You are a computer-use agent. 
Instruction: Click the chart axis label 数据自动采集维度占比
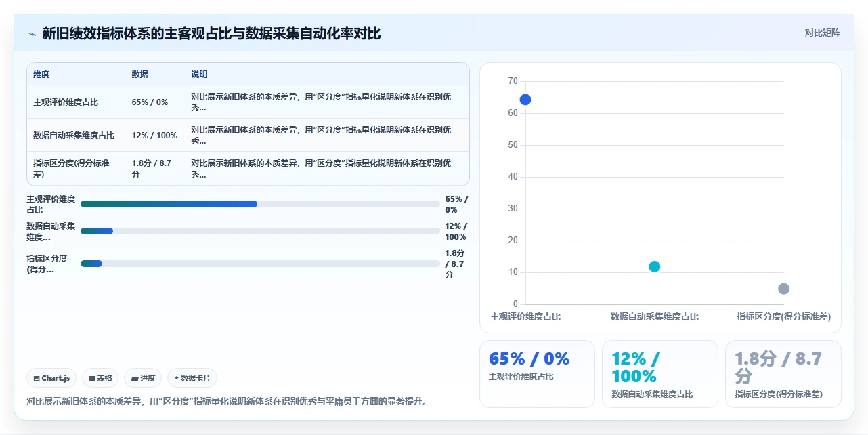click(655, 317)
